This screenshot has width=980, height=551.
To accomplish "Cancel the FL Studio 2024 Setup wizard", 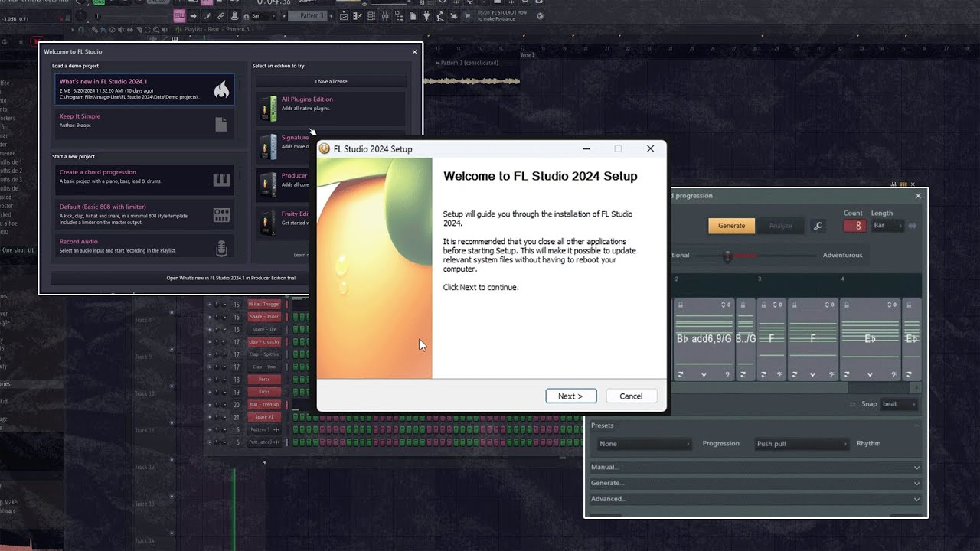I will [631, 396].
